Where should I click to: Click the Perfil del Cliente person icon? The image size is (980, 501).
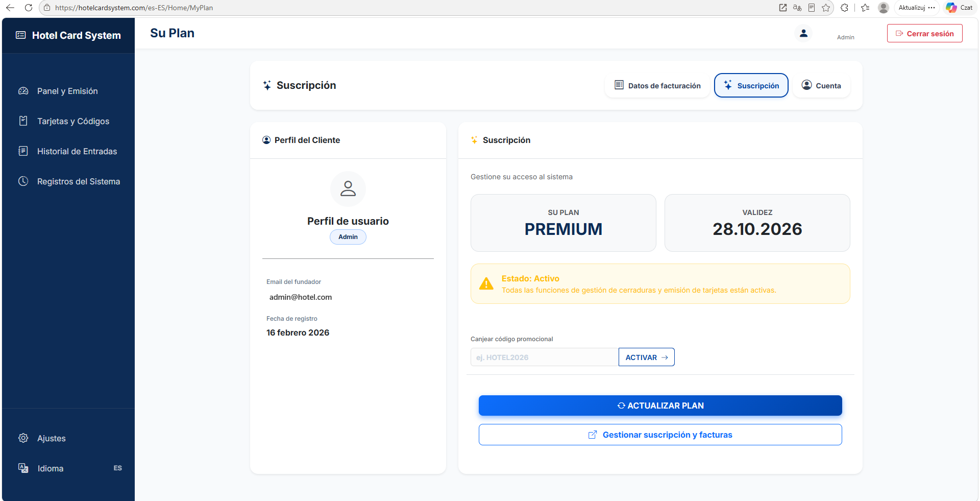[266, 140]
